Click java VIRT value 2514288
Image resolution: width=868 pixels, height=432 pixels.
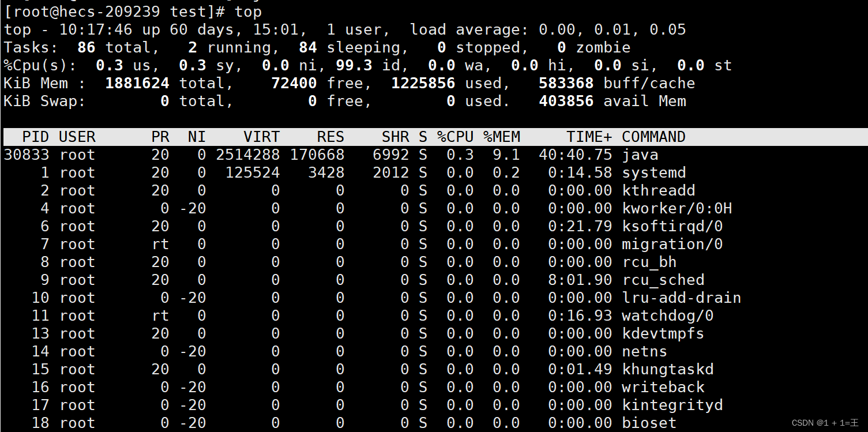tap(248, 155)
